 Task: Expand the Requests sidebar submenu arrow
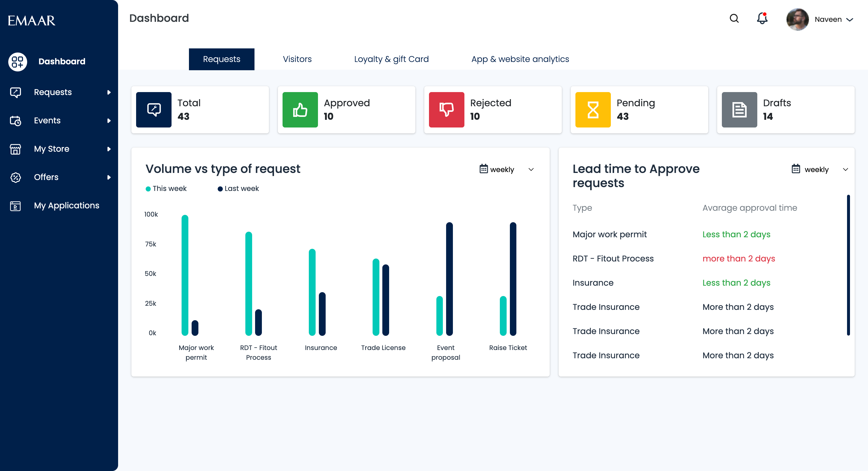pos(109,92)
